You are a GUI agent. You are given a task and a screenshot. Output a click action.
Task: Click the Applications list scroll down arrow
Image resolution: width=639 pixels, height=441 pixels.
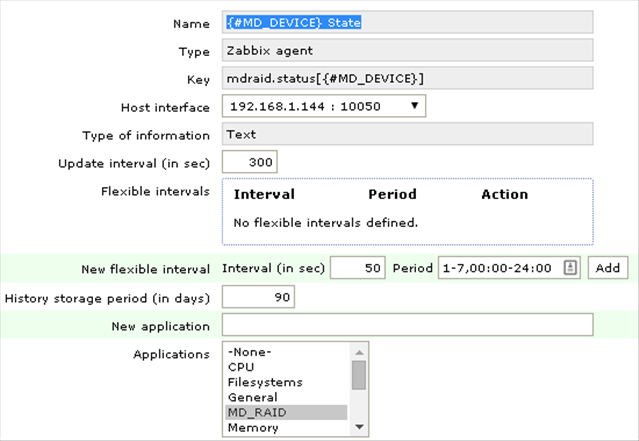tap(359, 427)
